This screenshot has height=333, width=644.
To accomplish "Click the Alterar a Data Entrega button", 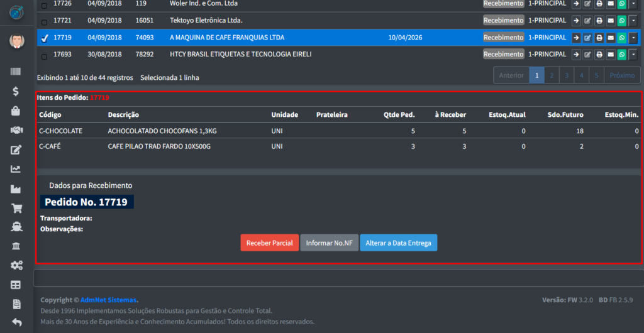I will [398, 243].
